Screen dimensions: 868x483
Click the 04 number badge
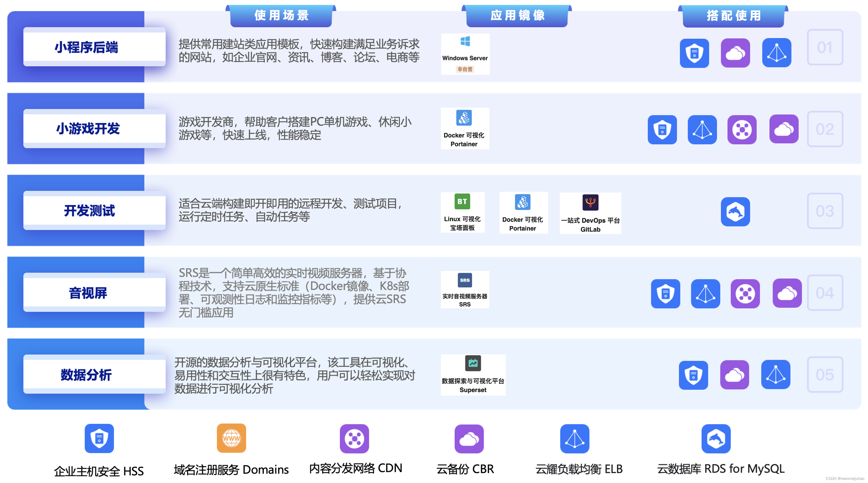click(x=825, y=293)
